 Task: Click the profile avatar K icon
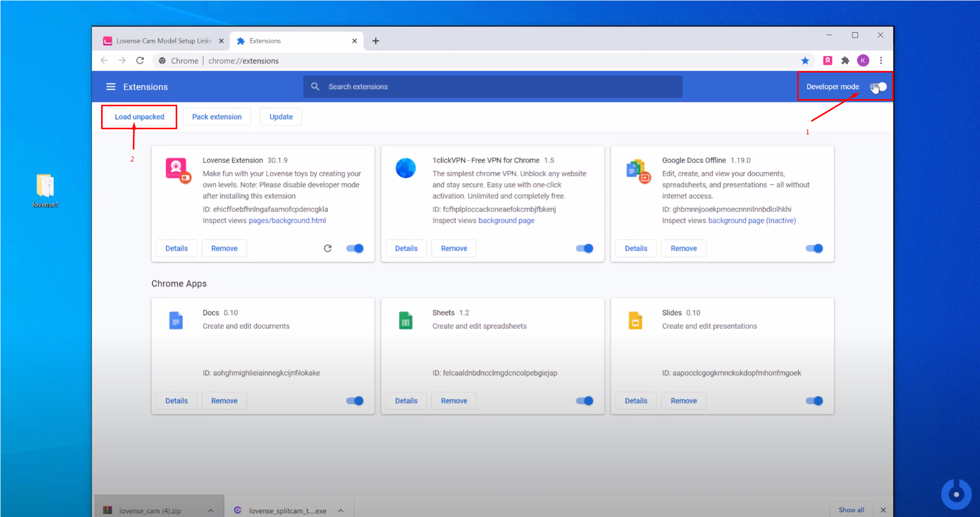(863, 61)
